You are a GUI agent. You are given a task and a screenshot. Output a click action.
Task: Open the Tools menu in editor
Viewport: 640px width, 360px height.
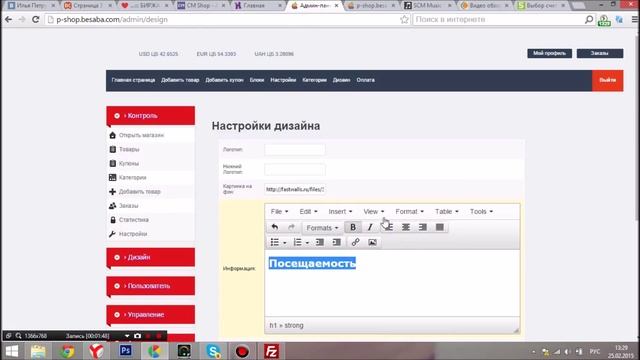[481, 211]
